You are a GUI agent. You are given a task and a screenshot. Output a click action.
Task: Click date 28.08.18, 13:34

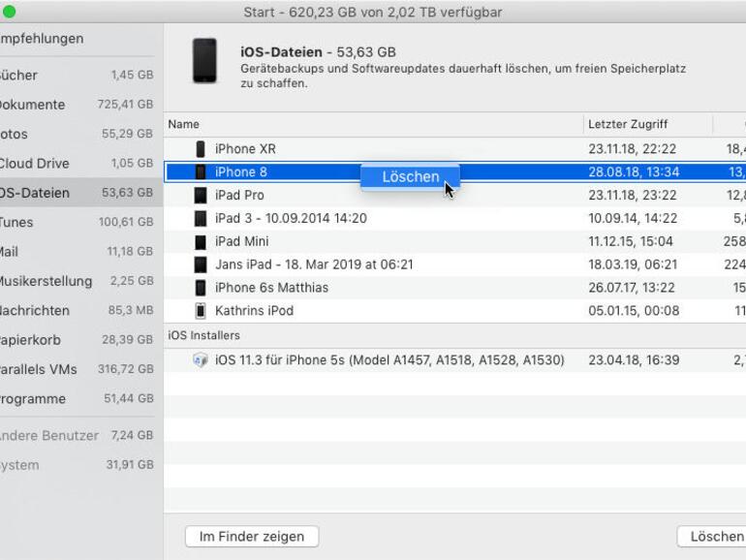click(x=634, y=172)
